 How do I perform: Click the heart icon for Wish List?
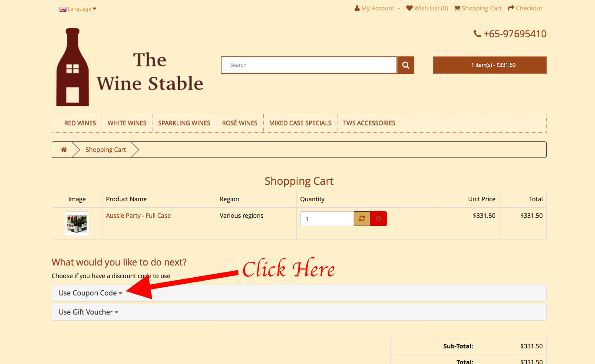(x=409, y=8)
